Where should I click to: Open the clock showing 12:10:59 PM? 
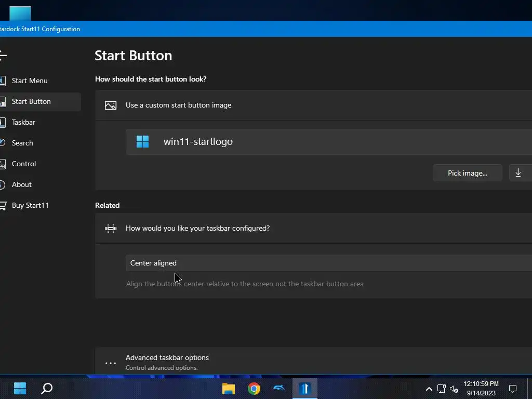pos(481,389)
